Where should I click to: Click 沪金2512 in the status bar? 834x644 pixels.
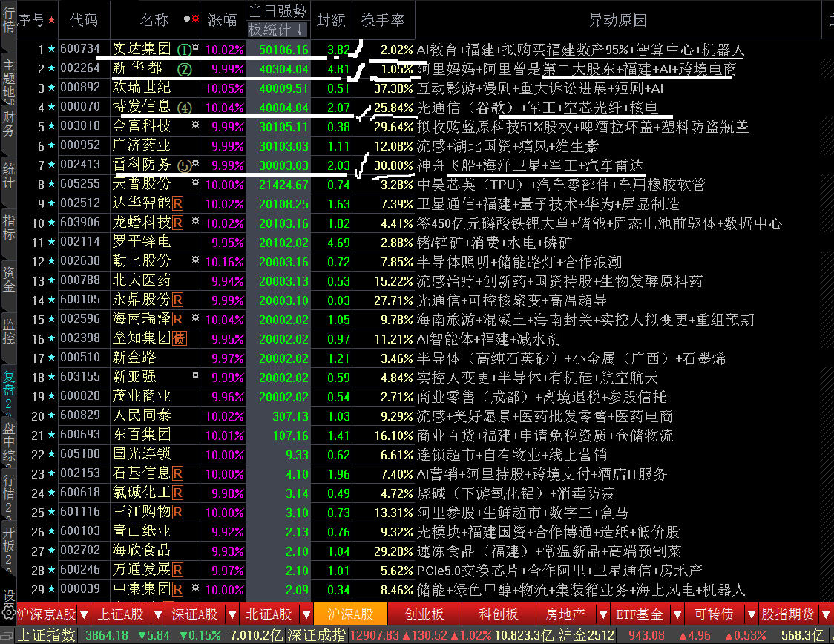586,635
